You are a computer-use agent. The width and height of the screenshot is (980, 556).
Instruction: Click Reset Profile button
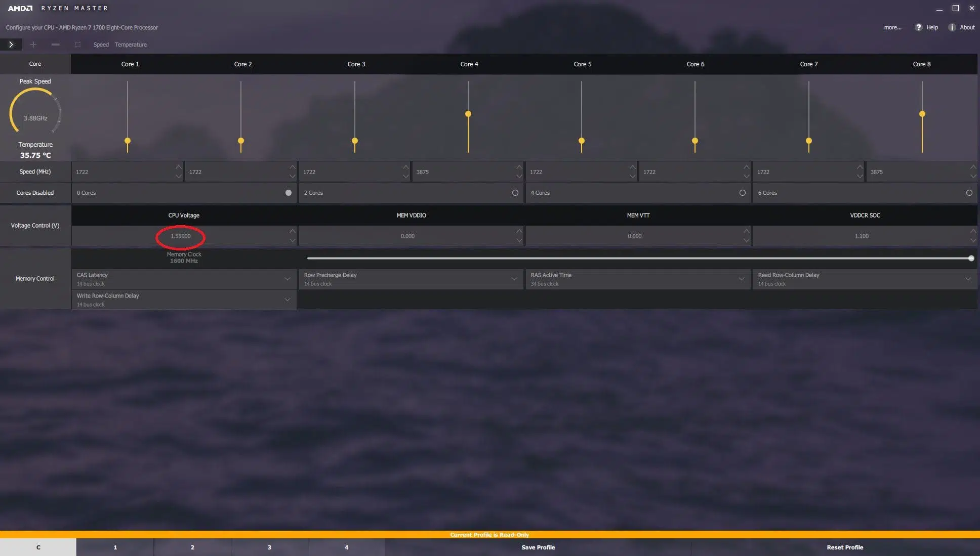coord(845,547)
